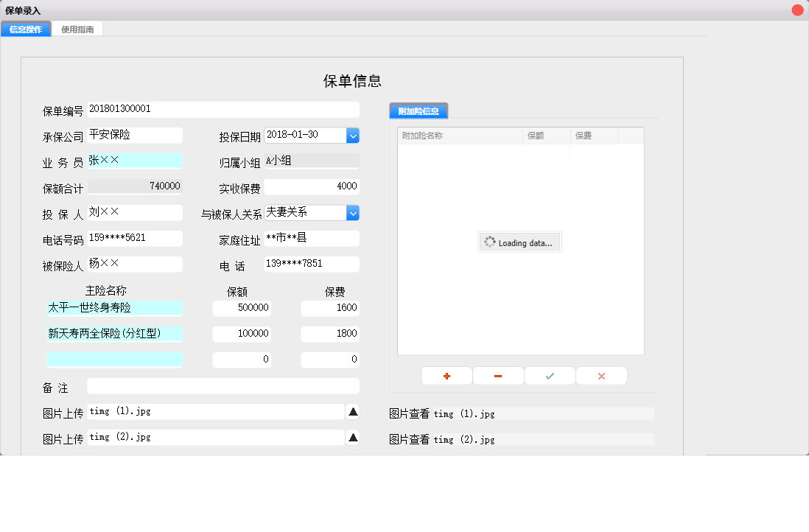Click the 实收保费 field showing 4000
The height and width of the screenshot is (532, 809).
coord(311,187)
